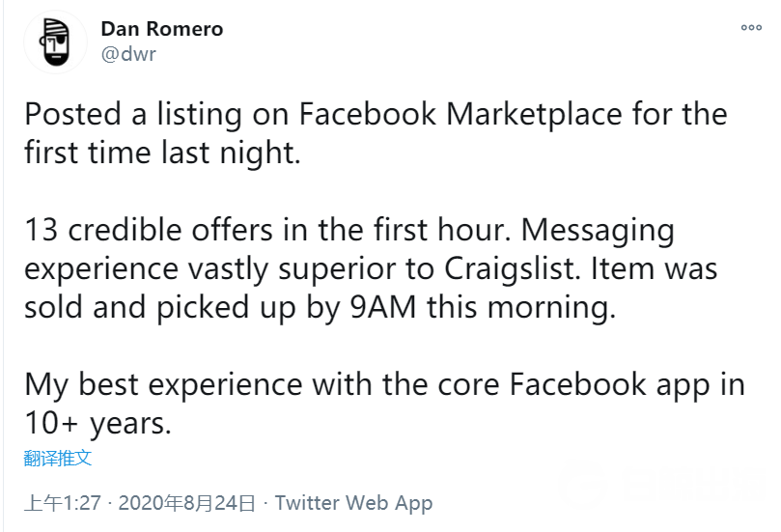Click the "Dan Romero" display name
The image size is (781, 532).
[x=161, y=29]
